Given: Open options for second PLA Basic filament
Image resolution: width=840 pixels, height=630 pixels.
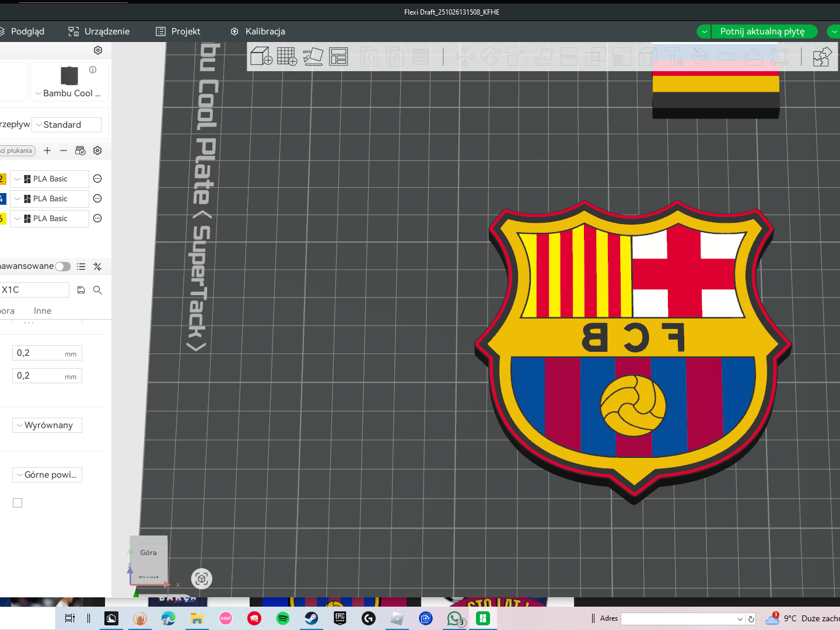Looking at the screenshot, I should point(97,198).
